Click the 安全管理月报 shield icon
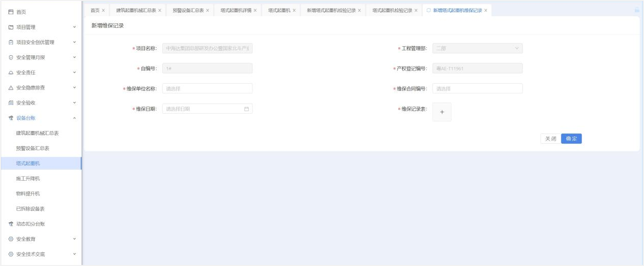 tap(11, 57)
